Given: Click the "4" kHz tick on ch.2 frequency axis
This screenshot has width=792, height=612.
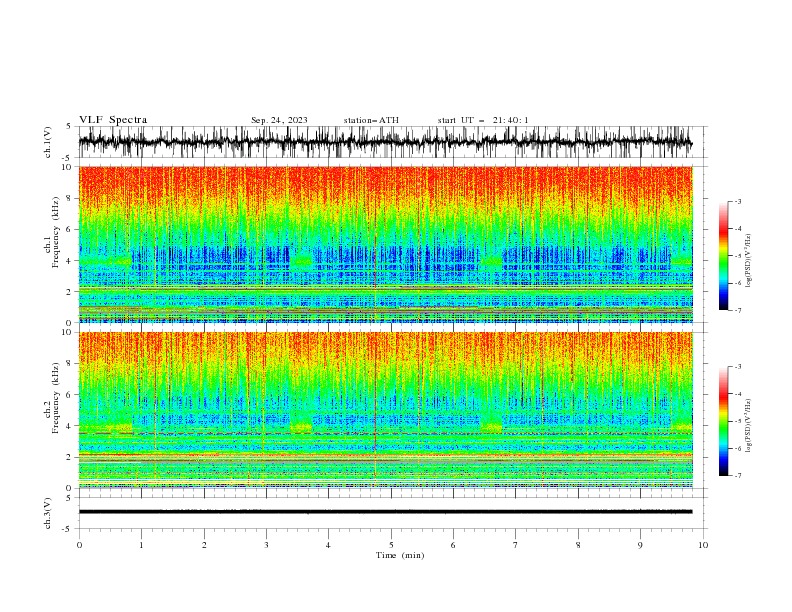Looking at the screenshot, I should point(69,426).
